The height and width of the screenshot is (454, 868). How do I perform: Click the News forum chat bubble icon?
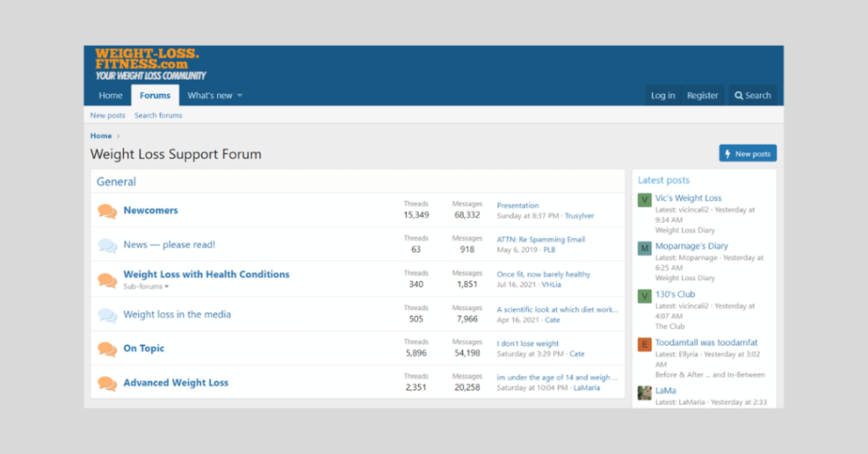click(x=107, y=246)
